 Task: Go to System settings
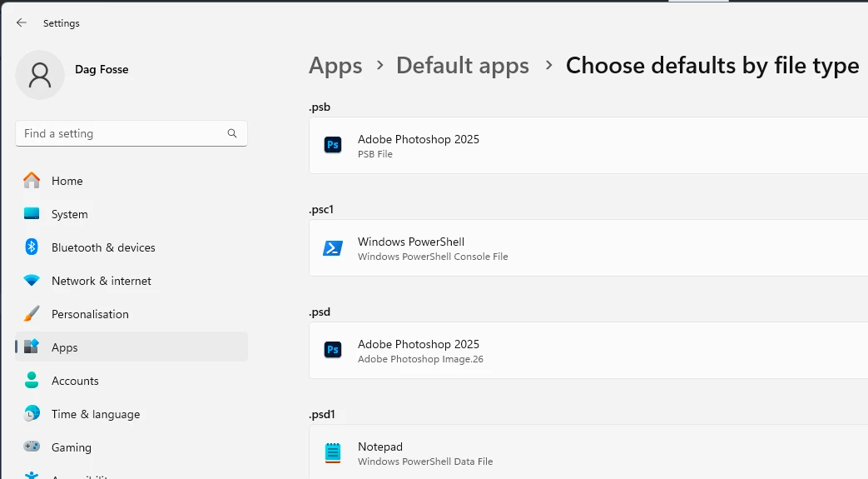[131, 214]
